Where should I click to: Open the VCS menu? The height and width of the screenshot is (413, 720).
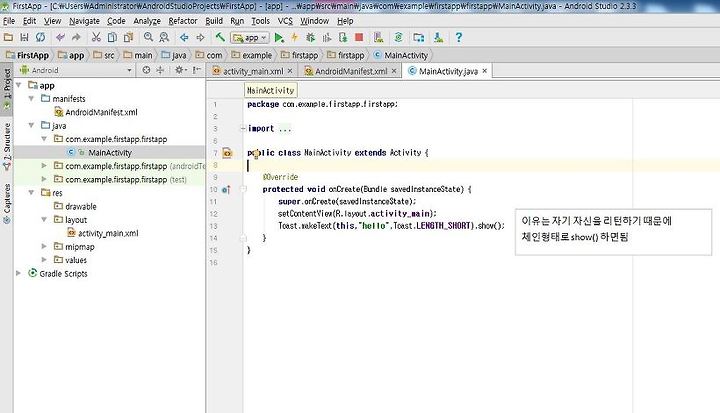click(285, 21)
